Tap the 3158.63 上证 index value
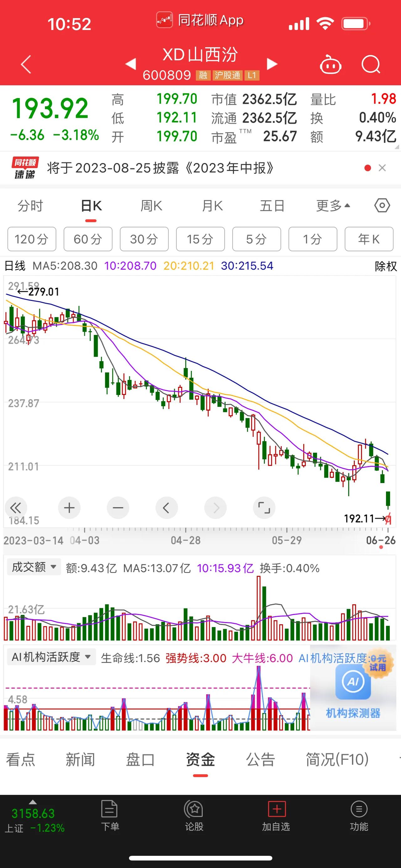The image size is (401, 868). coord(33,813)
